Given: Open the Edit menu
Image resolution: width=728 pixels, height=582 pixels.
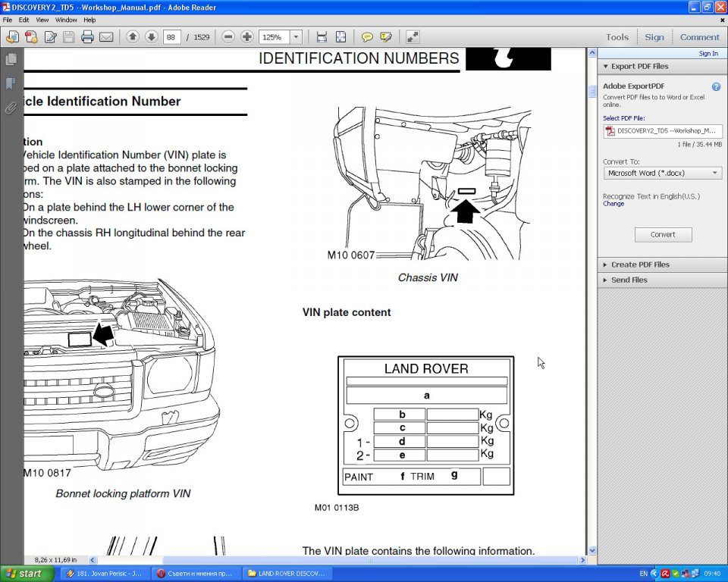Looking at the screenshot, I should click(24, 20).
